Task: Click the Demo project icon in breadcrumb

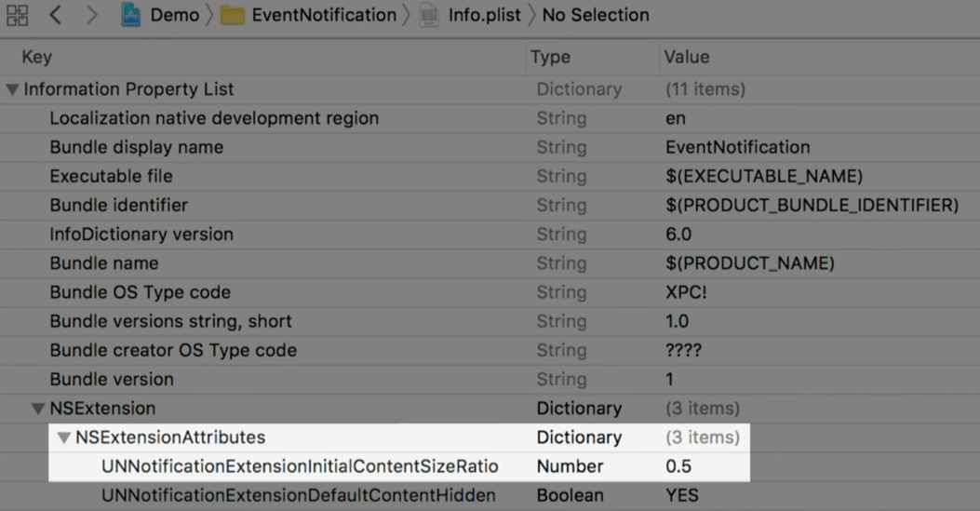Action: [131, 15]
